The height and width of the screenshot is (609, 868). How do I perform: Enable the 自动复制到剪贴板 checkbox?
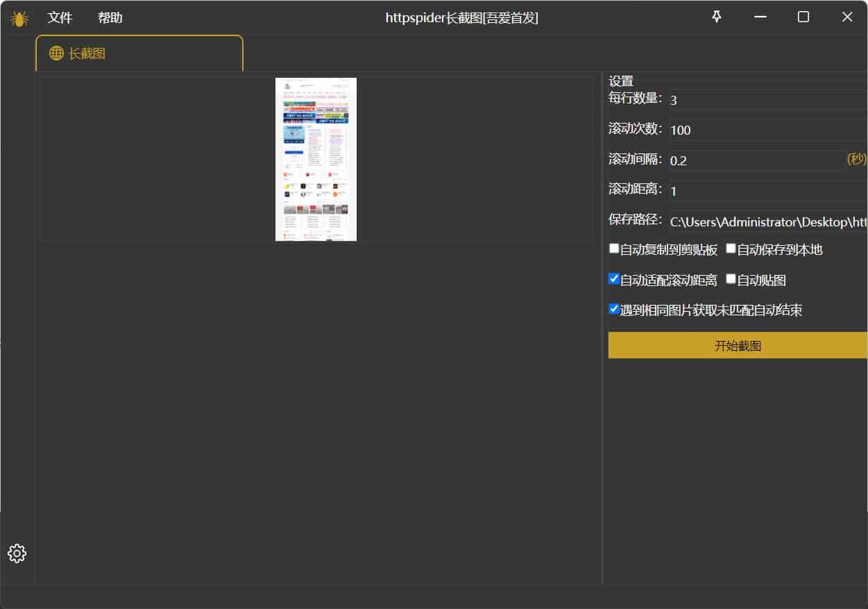tap(613, 248)
